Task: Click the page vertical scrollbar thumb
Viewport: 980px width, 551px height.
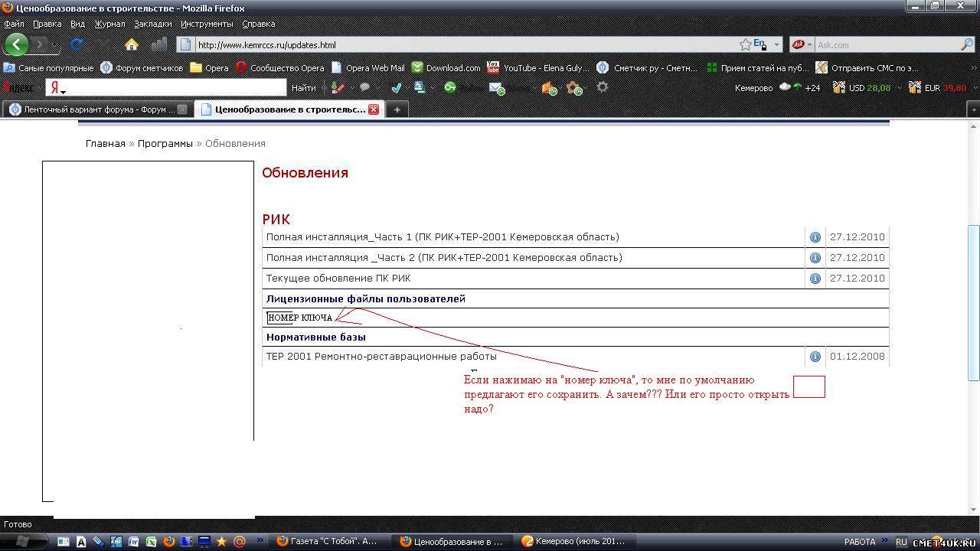Action: (x=974, y=302)
